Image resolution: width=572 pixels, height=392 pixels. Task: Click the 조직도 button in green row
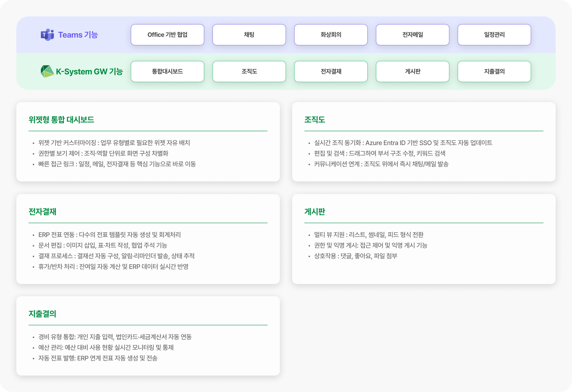(x=249, y=72)
